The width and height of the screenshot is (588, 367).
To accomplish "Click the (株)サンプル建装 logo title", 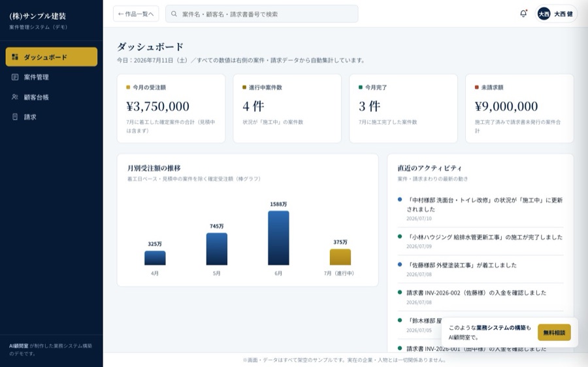I will [37, 16].
